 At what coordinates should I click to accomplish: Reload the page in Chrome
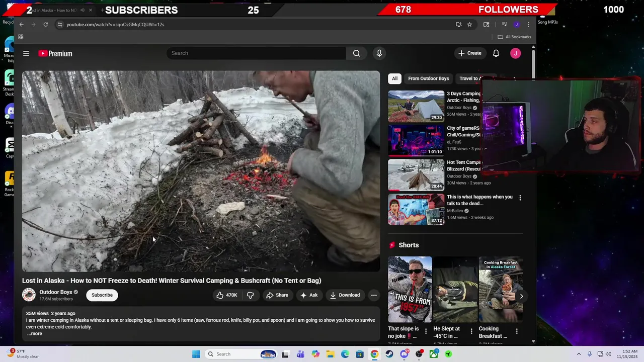click(x=45, y=24)
